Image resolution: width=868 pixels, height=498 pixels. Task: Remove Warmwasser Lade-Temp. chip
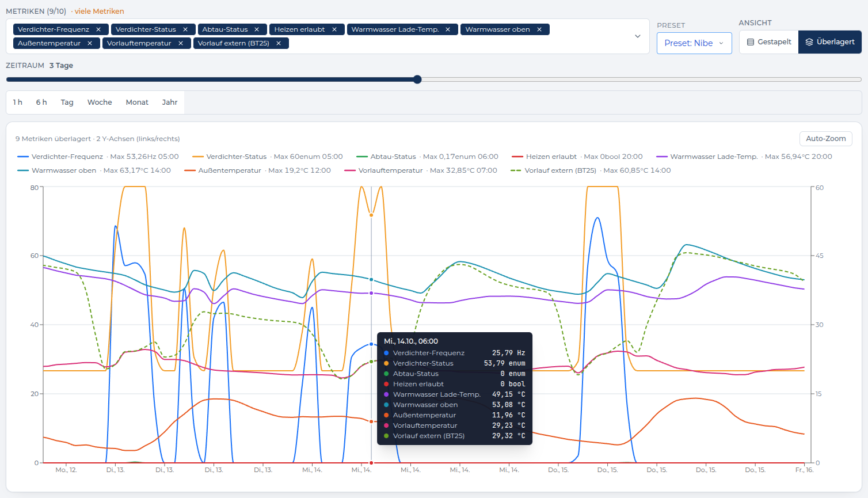448,29
